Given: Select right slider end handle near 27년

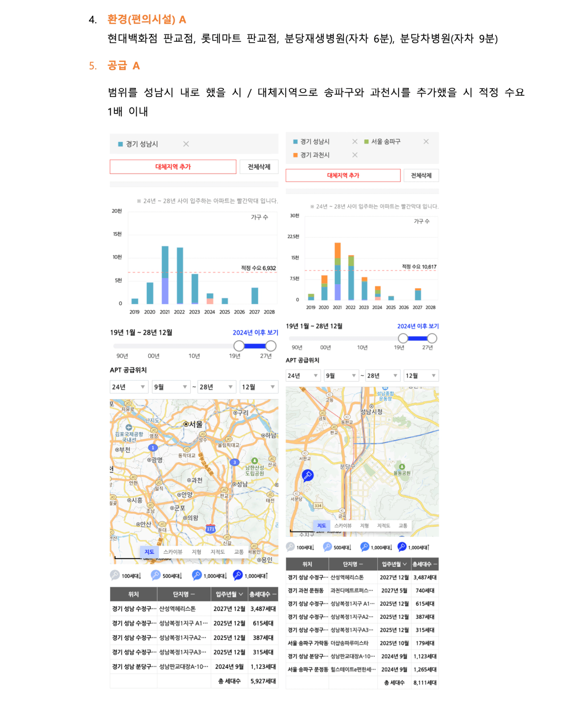Looking at the screenshot, I should (x=432, y=338).
